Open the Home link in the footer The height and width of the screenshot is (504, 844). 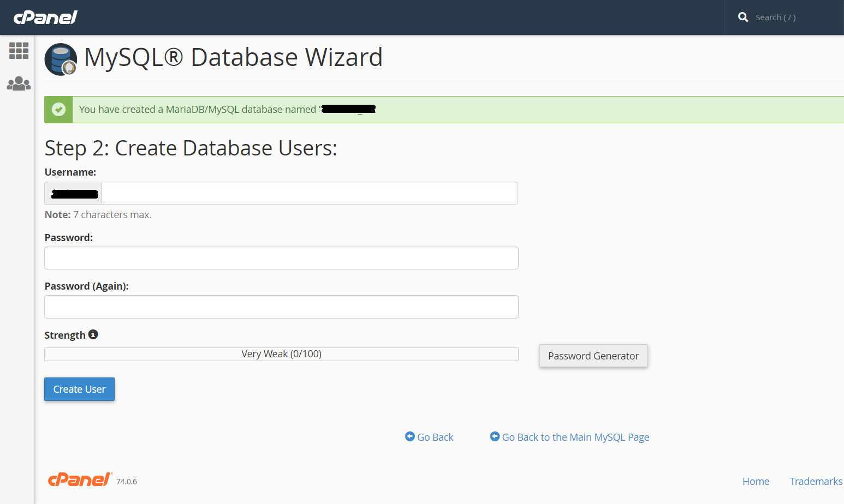click(x=756, y=481)
